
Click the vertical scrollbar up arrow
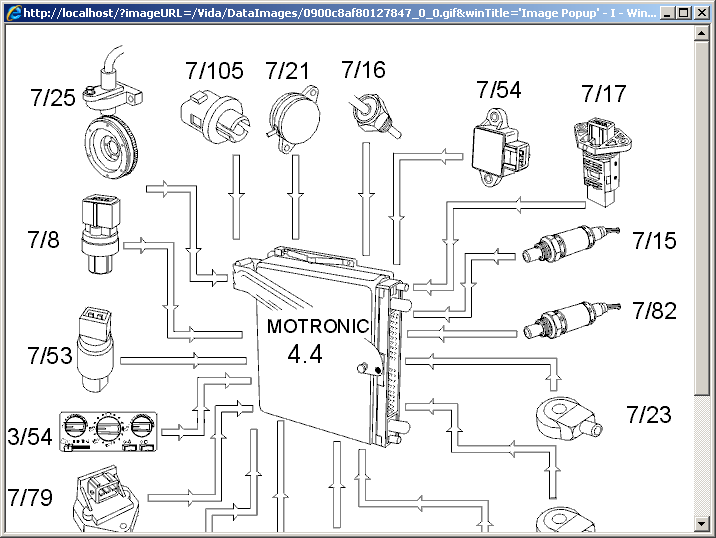tap(701, 33)
